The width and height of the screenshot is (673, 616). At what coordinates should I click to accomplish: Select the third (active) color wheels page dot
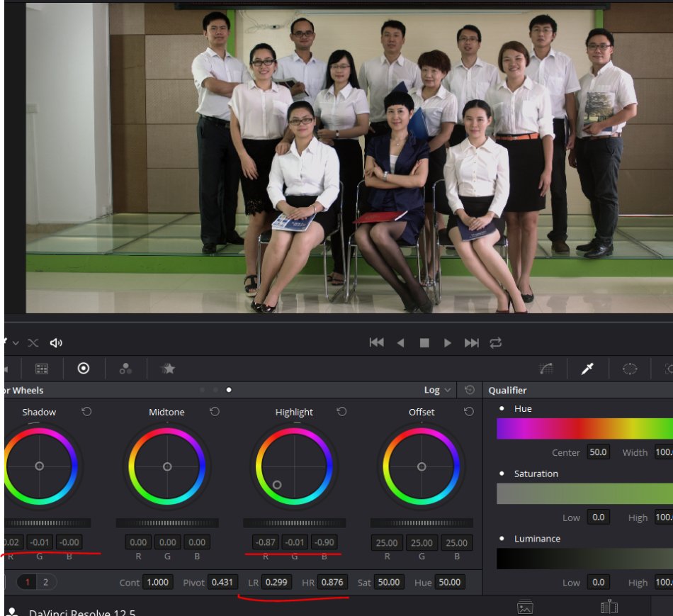pyautogui.click(x=229, y=390)
